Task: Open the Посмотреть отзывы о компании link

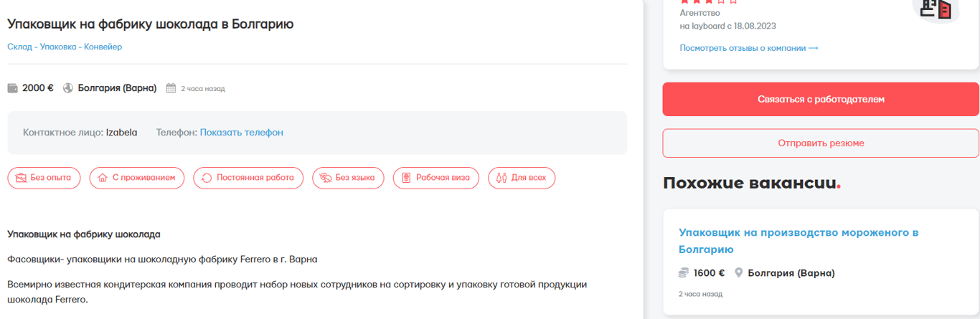Action: coord(748,48)
